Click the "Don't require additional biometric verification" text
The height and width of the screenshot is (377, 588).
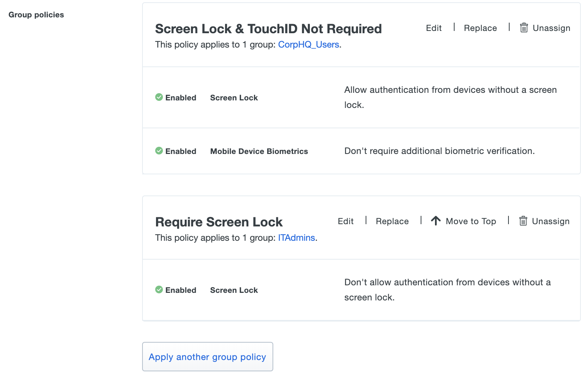[x=439, y=151]
